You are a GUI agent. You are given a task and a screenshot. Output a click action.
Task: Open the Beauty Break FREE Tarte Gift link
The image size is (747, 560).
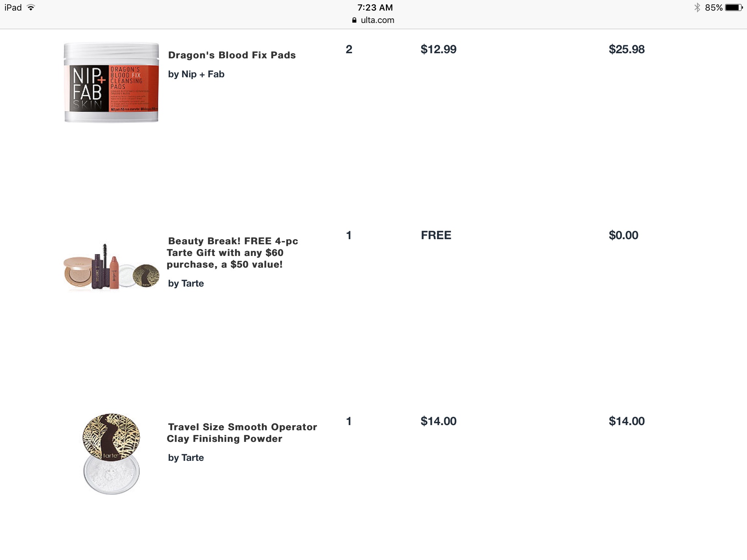(232, 253)
